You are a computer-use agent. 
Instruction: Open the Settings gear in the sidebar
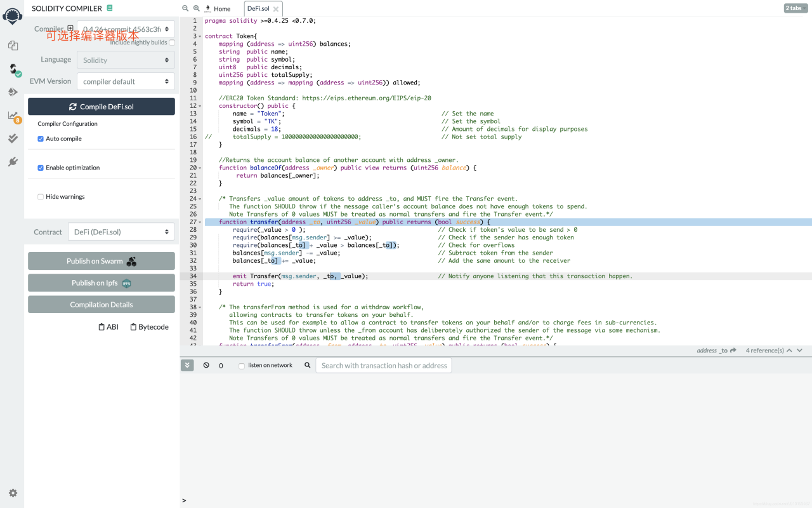tap(13, 493)
